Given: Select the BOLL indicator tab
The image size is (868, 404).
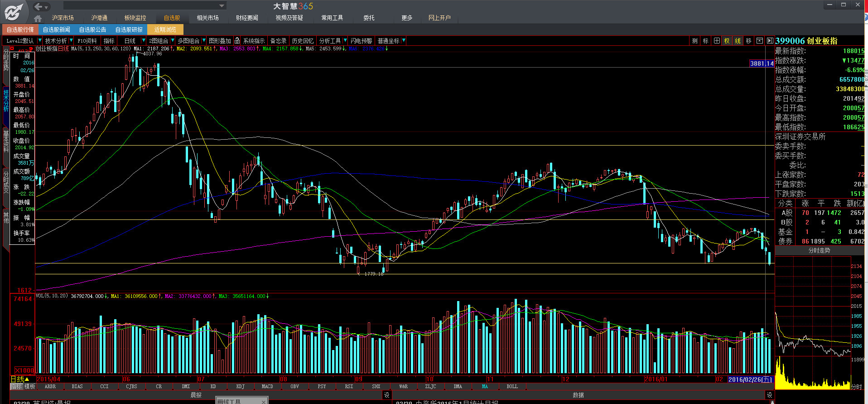Looking at the screenshot, I should (512, 387).
